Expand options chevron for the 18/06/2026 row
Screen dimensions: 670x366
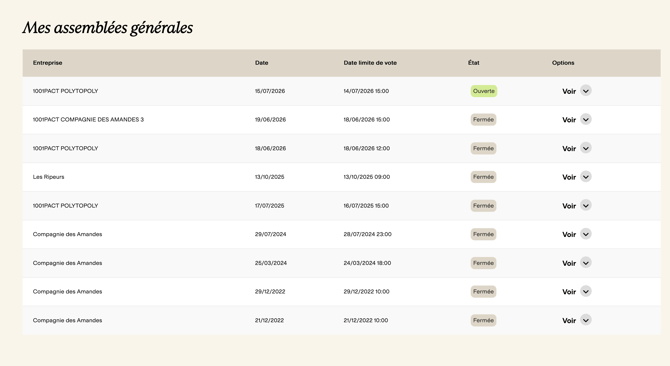586,148
